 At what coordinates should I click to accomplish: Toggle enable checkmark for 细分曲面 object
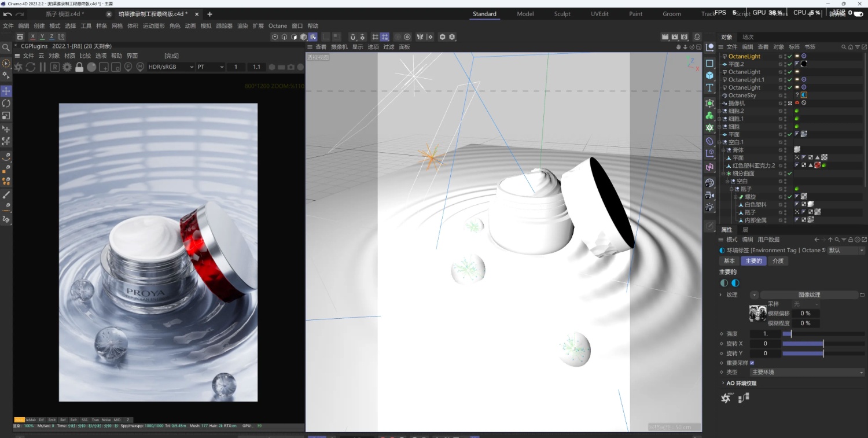(789, 174)
